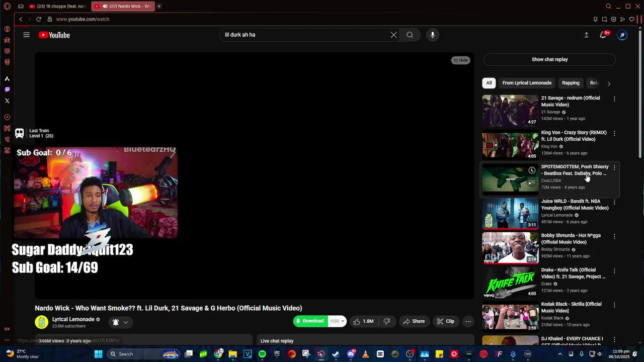Open the YouTube upload icon
Viewport: 644px width, 362px height.
(x=586, y=35)
